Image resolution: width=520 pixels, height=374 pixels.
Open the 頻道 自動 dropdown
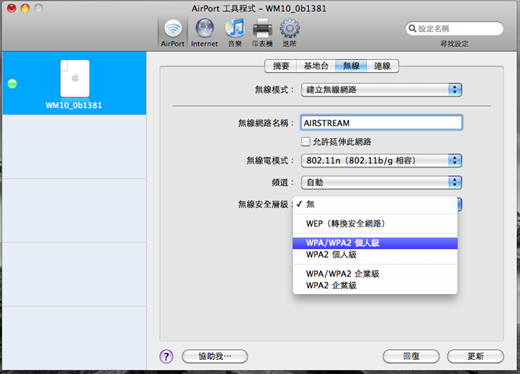click(x=381, y=182)
